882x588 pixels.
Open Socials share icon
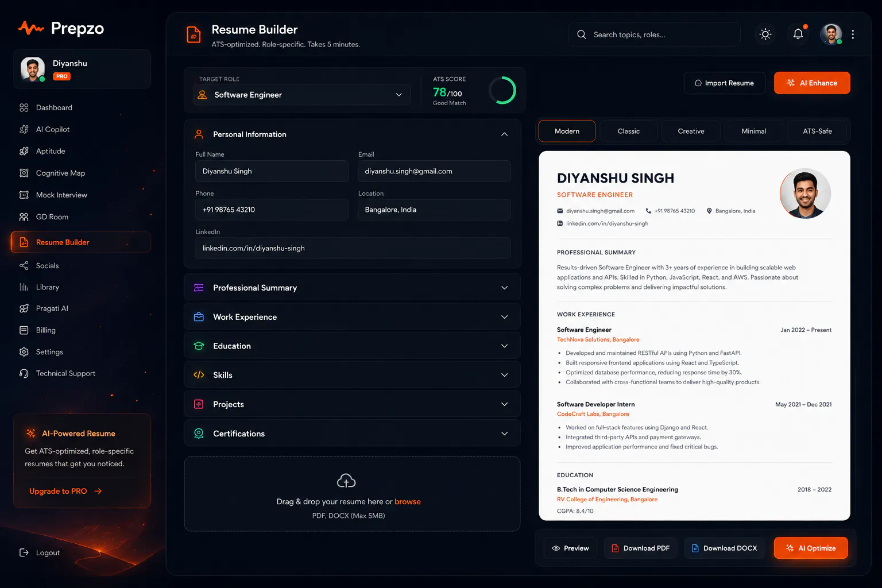point(24,265)
